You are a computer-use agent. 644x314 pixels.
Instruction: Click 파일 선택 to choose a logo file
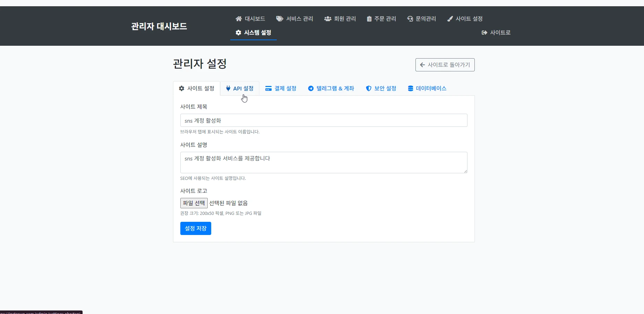tap(194, 203)
